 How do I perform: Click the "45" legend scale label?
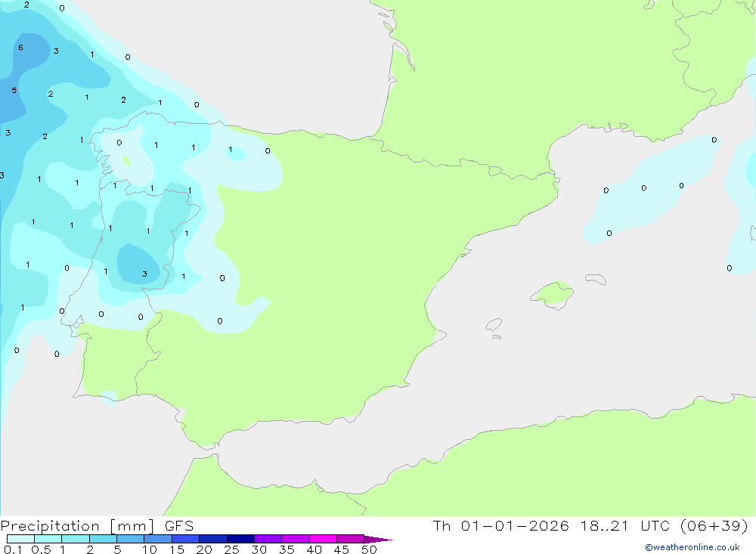pyautogui.click(x=342, y=549)
